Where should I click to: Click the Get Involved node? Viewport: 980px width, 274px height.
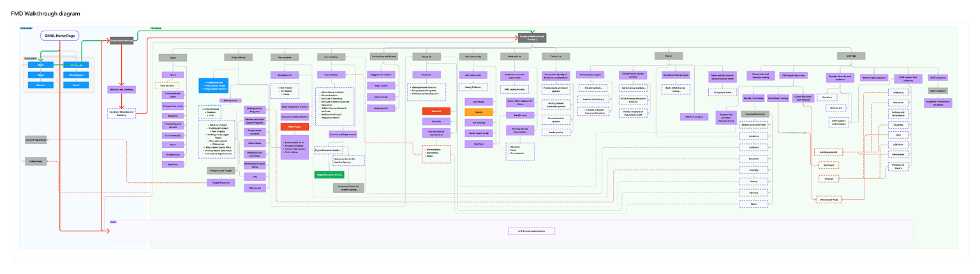coord(478,122)
